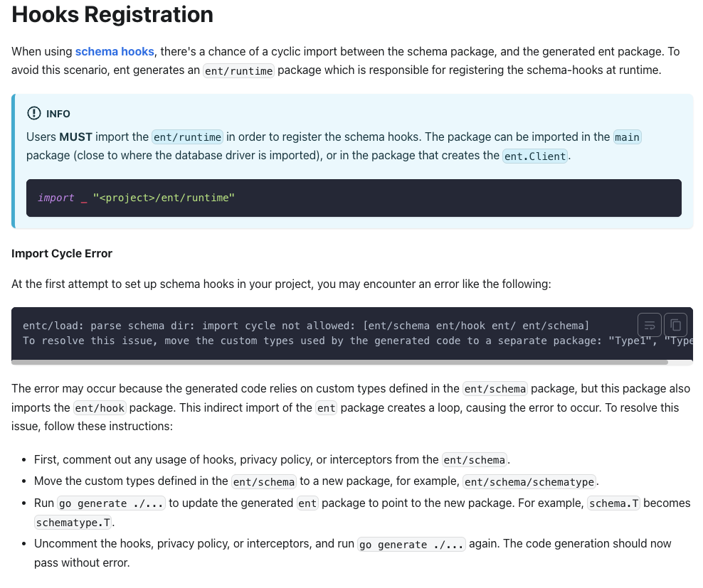
Task: Open the schema hooks link
Action: pos(115,51)
